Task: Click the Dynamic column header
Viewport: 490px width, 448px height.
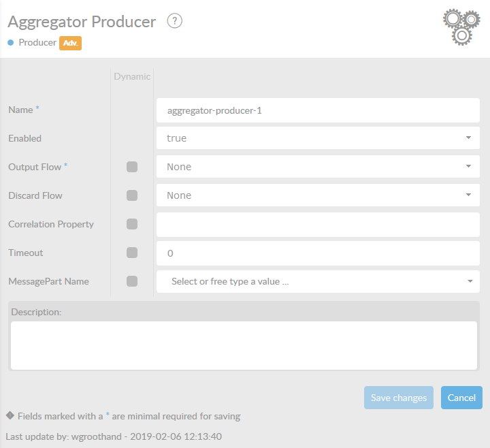Action: click(x=132, y=76)
